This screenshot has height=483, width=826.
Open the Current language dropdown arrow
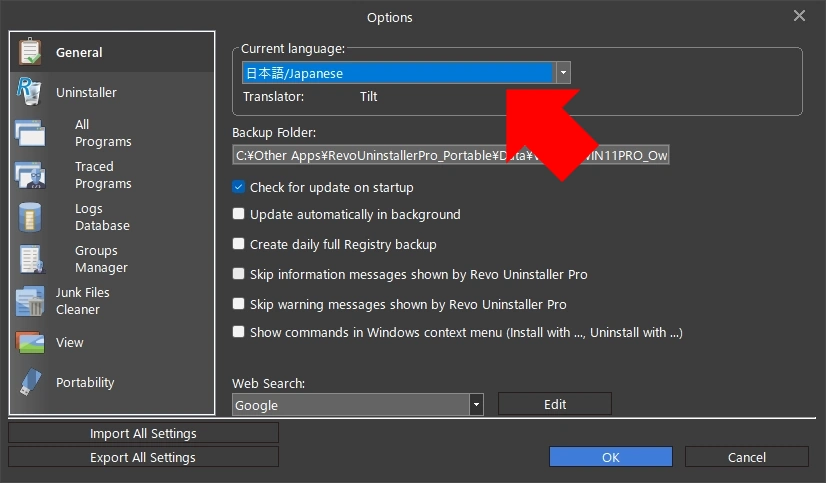click(x=563, y=73)
